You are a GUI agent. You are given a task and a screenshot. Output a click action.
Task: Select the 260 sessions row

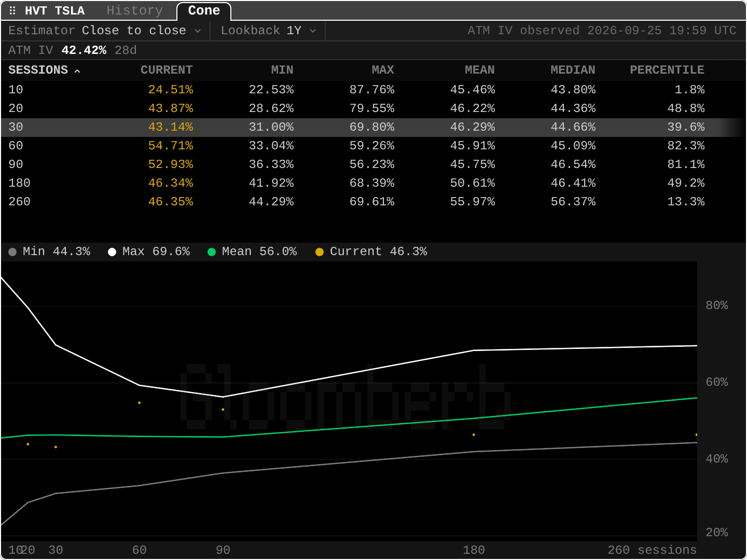click(x=374, y=202)
